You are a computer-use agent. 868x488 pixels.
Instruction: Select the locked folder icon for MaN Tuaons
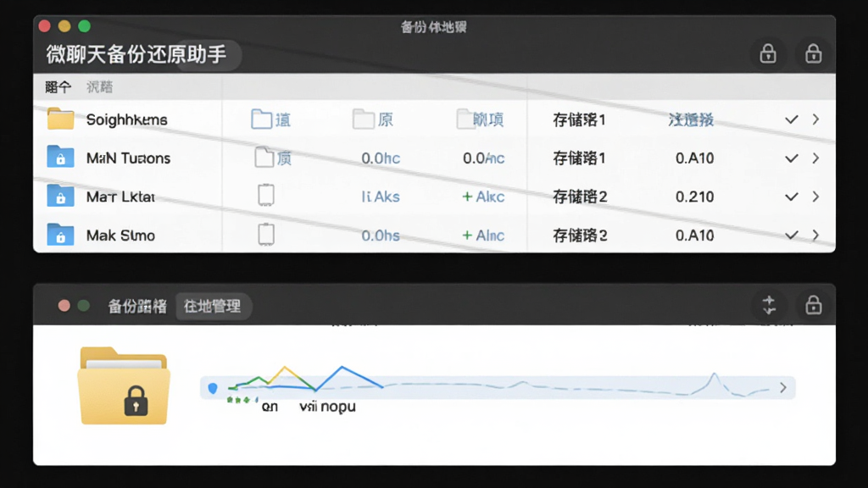tap(60, 157)
